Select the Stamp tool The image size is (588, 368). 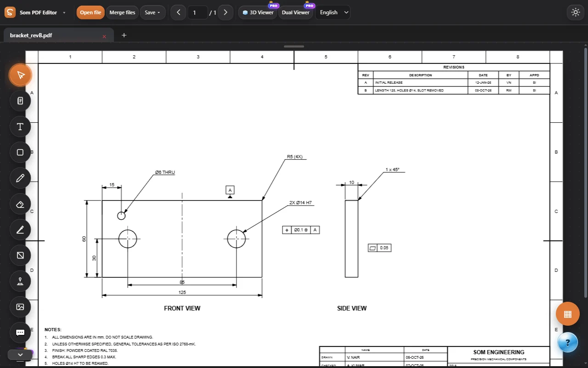click(20, 281)
